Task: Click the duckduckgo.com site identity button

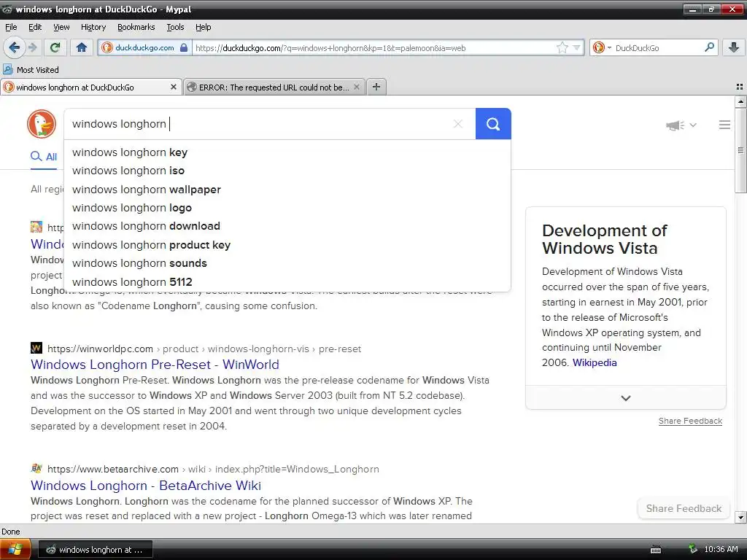Action: point(144,47)
